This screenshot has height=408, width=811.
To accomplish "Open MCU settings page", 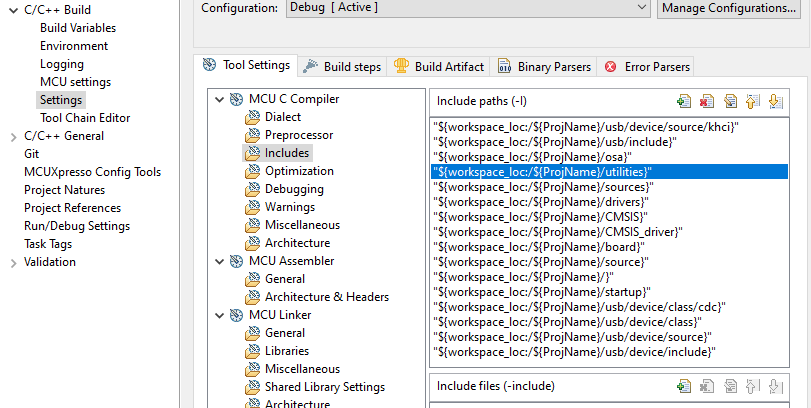I will point(76,82).
